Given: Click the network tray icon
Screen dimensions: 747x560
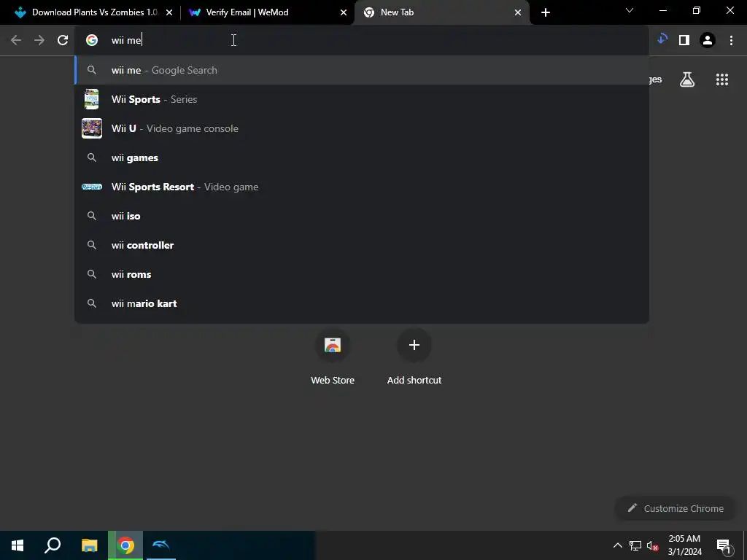Looking at the screenshot, I should pyautogui.click(x=635, y=545).
